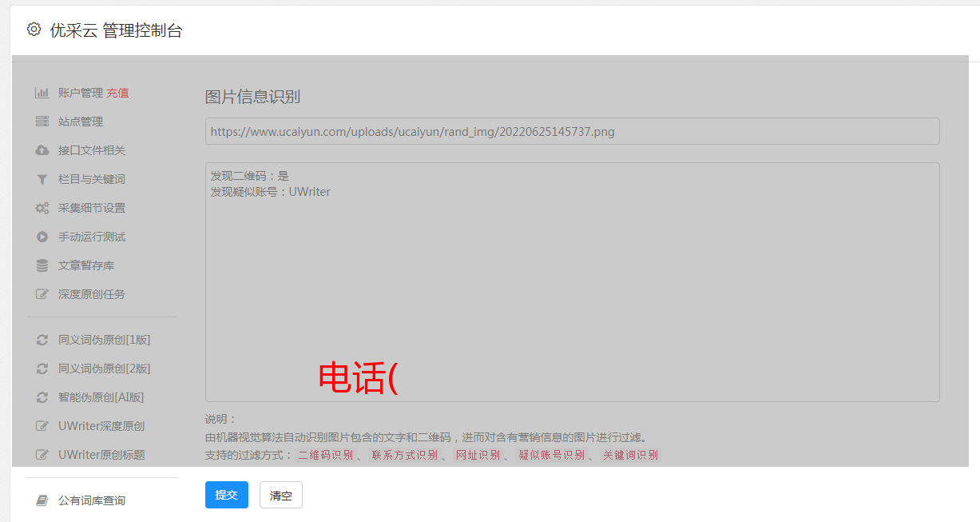Select 栏目与关键词 in the sidebar
The image size is (980, 522).
[92, 179]
